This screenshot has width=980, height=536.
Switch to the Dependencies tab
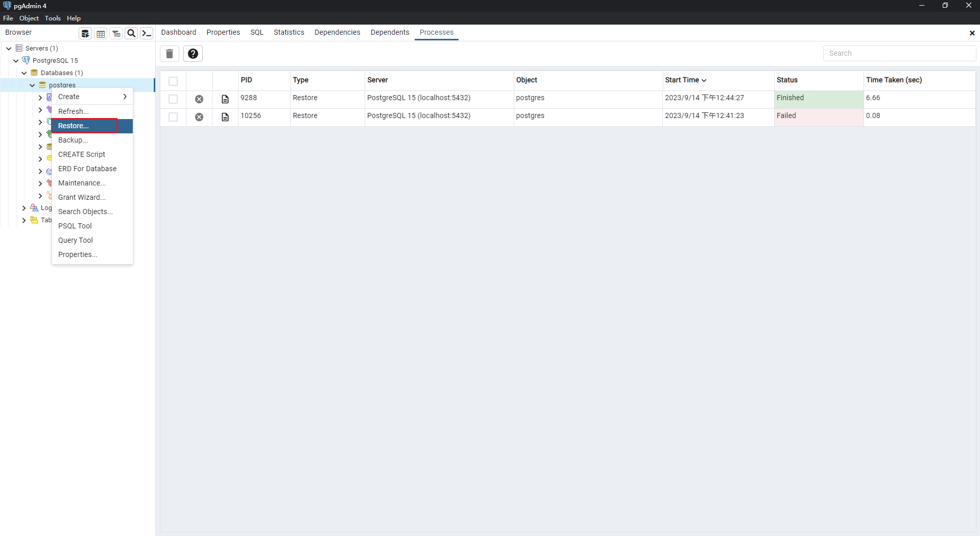pos(337,32)
